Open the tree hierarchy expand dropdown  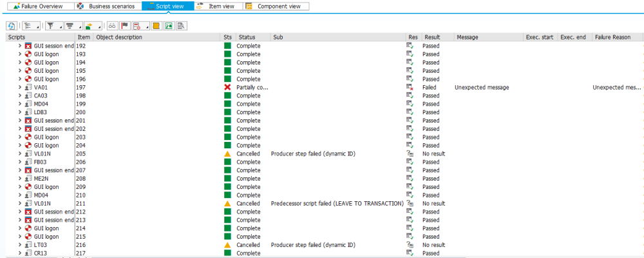point(31,26)
